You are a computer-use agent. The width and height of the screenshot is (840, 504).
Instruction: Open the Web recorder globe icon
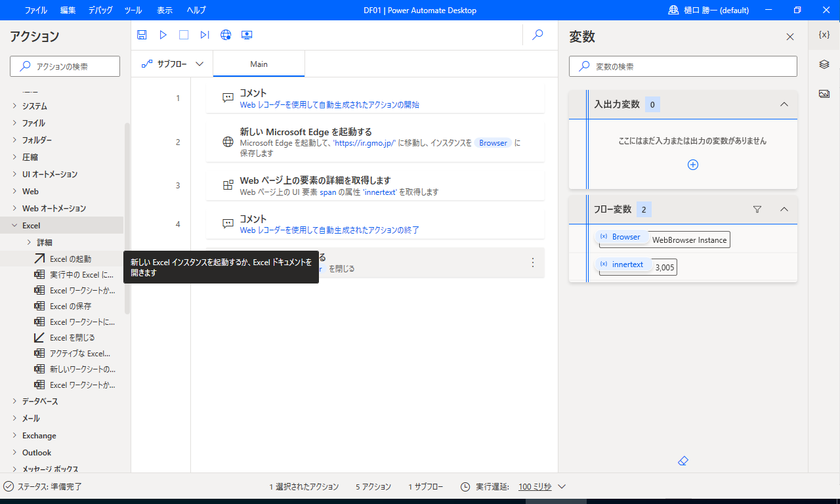pos(226,35)
